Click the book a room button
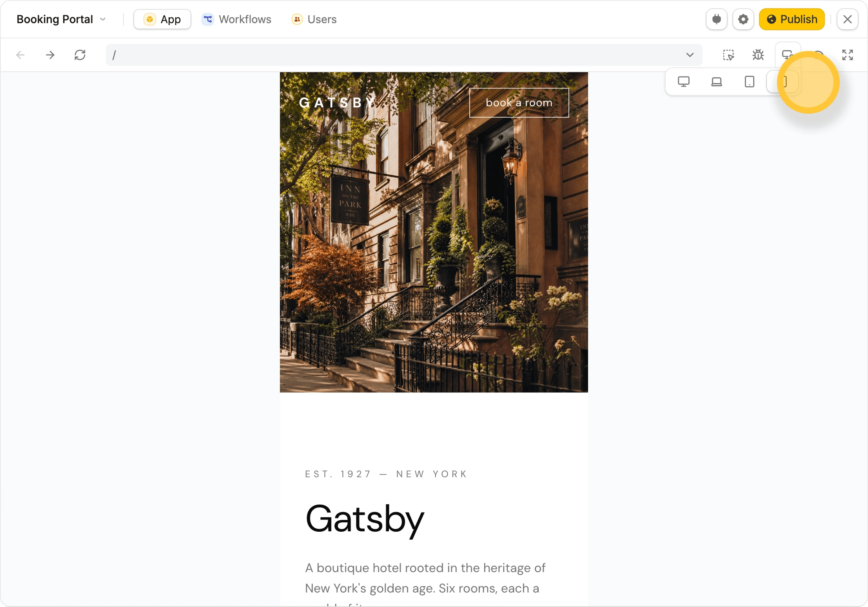 pyautogui.click(x=519, y=103)
